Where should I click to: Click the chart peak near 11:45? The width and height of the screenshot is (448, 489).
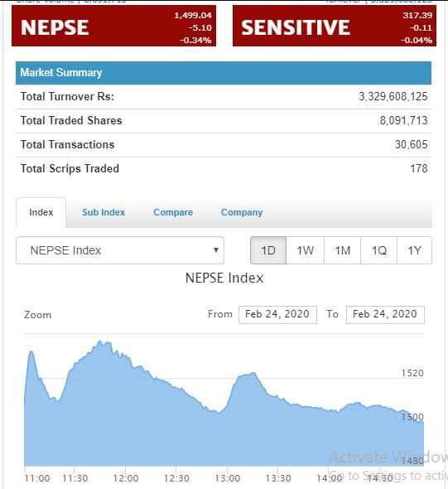point(100,342)
